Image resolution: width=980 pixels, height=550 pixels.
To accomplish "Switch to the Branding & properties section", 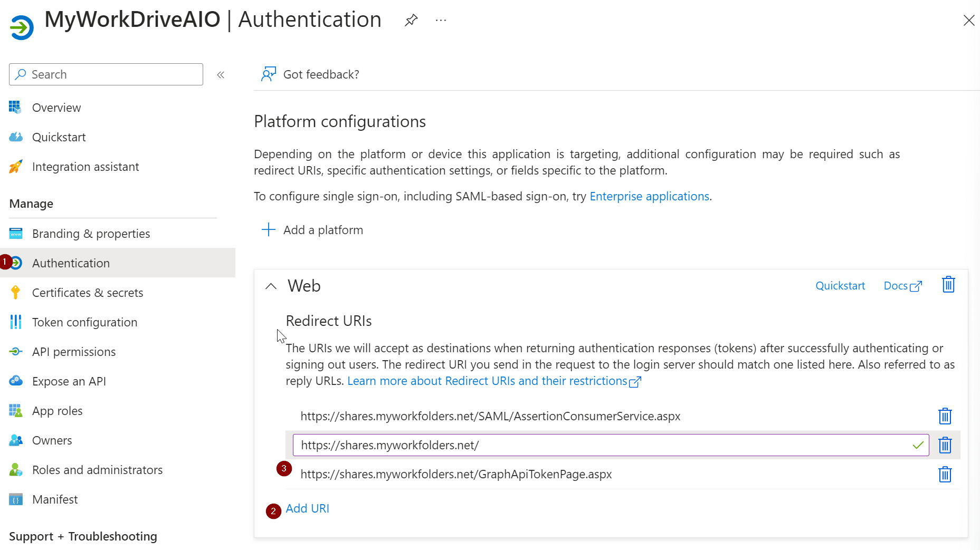I will (x=91, y=233).
